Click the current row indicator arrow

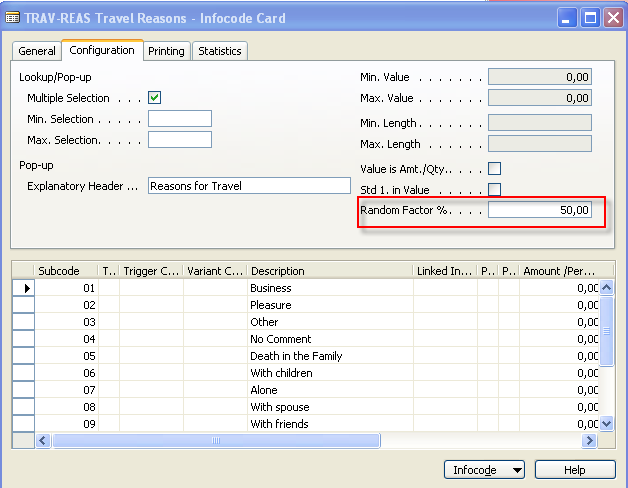point(27,288)
